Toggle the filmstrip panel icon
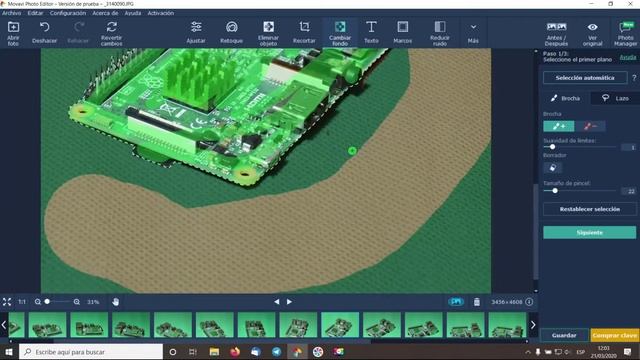 [x=456, y=302]
